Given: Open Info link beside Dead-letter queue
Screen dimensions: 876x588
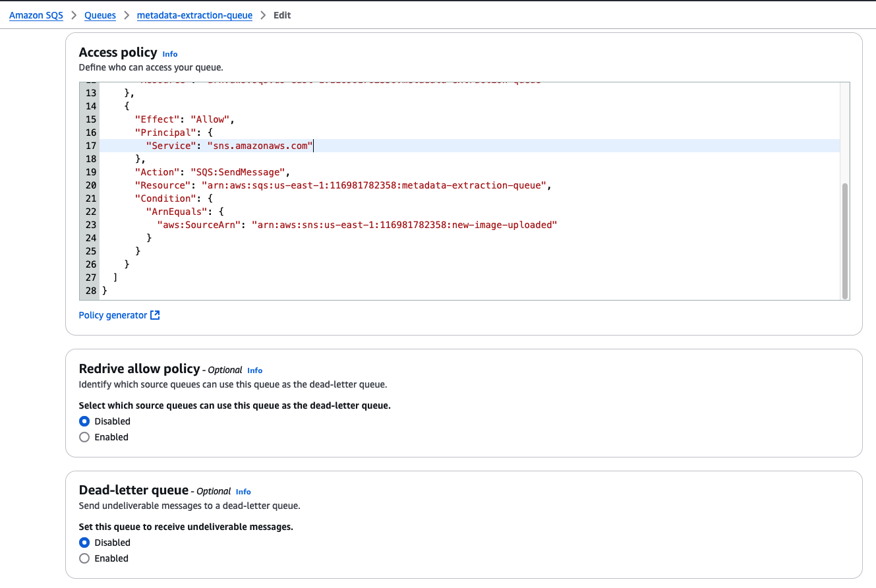Looking at the screenshot, I should [243, 492].
